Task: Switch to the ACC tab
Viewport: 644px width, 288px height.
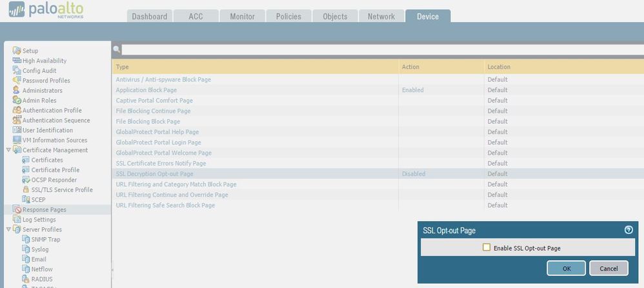Action: (196, 16)
